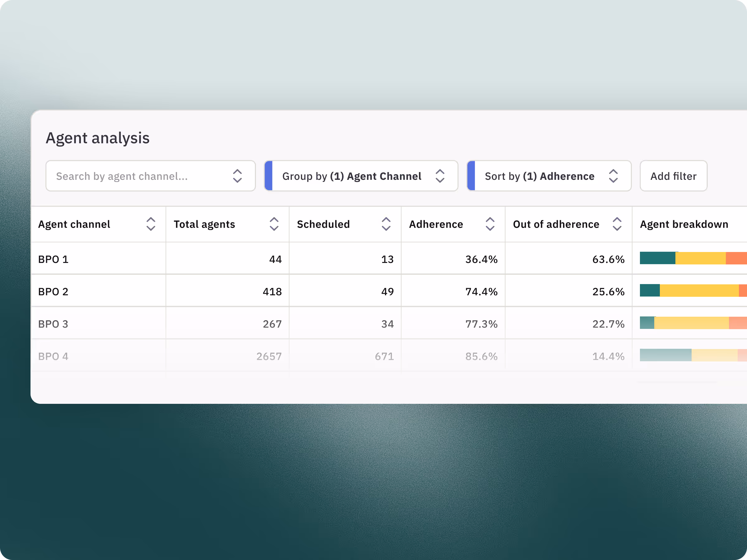
Task: Click sort arrows in Total agents column header
Action: click(274, 224)
